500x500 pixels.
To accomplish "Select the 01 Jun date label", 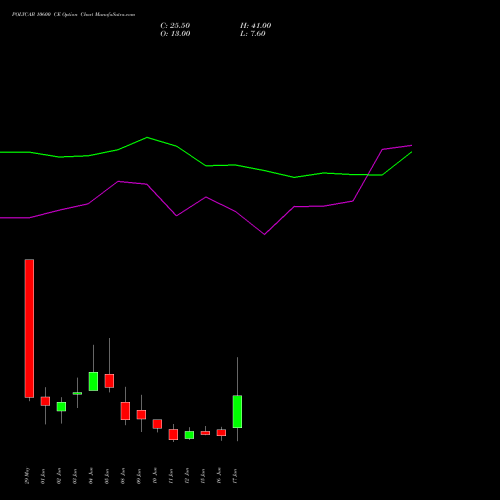I will 43,476.
